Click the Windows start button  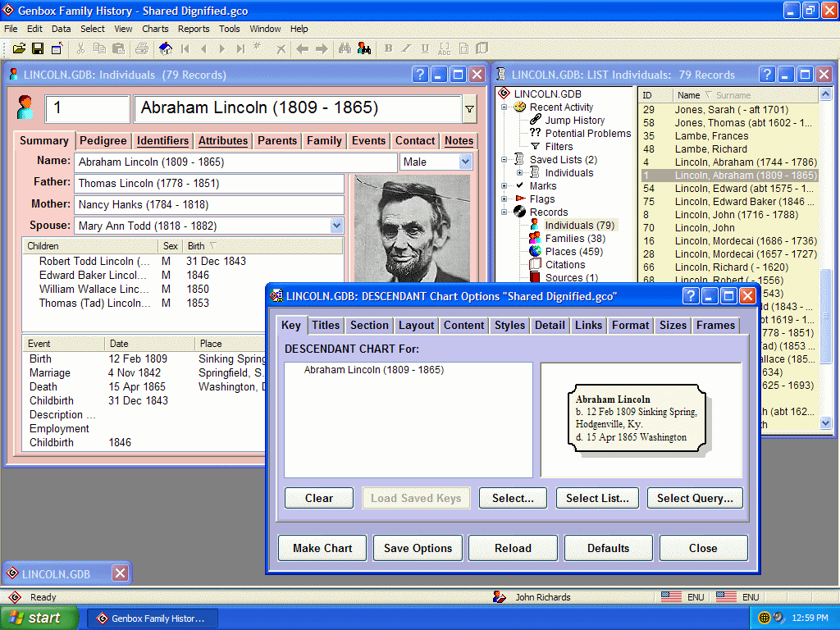(39, 618)
